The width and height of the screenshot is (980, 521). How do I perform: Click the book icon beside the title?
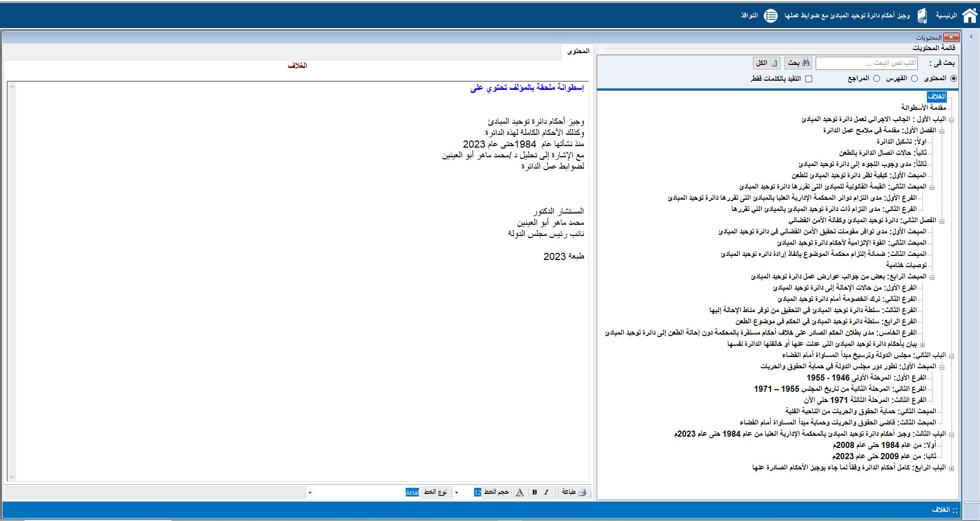point(922,16)
